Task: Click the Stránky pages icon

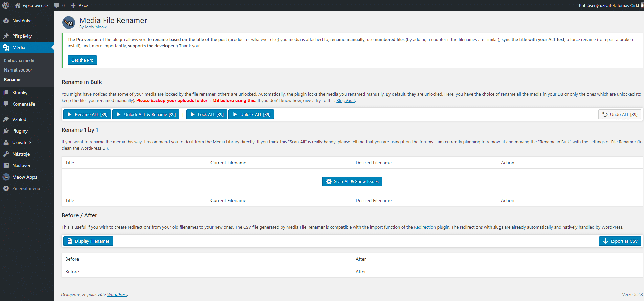Action: (x=6, y=93)
